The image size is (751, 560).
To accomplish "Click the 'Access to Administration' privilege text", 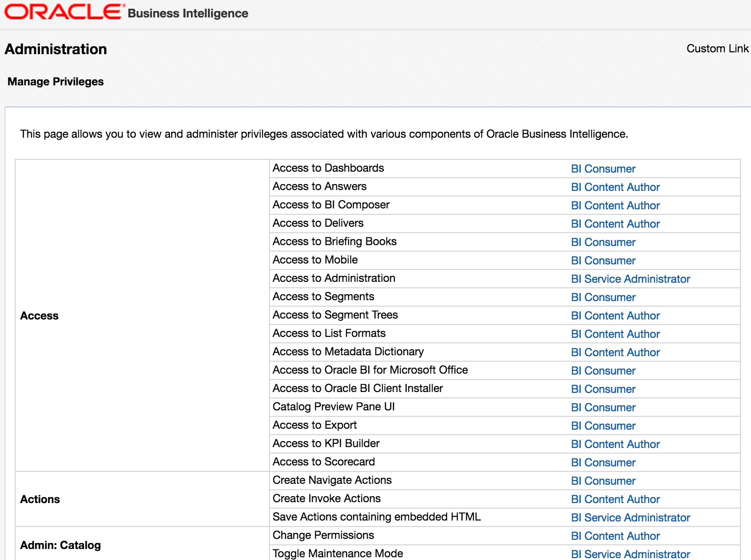I will coord(334,278).
